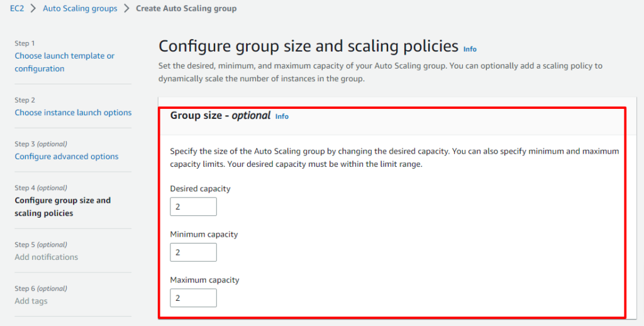Open Info link beside Group size
Viewport: 644px width, 326px height.
click(x=282, y=116)
